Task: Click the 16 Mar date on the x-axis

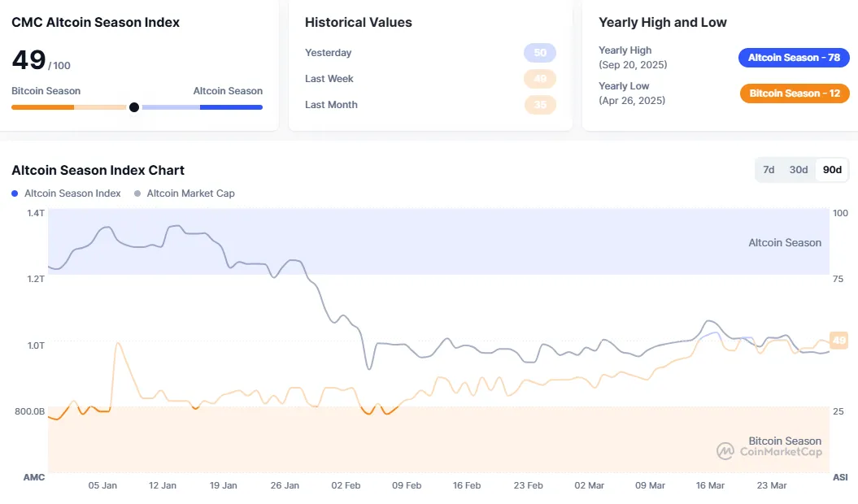Action: (710, 485)
